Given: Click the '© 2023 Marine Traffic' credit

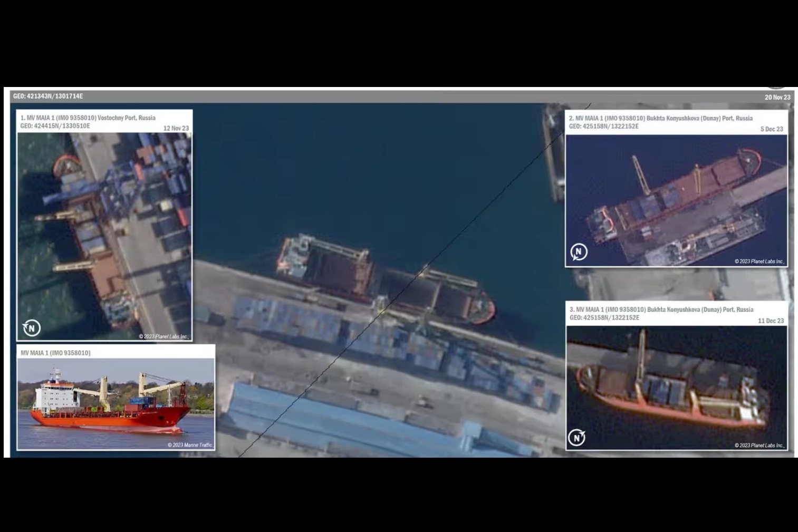Looking at the screenshot, I should click(x=189, y=445).
